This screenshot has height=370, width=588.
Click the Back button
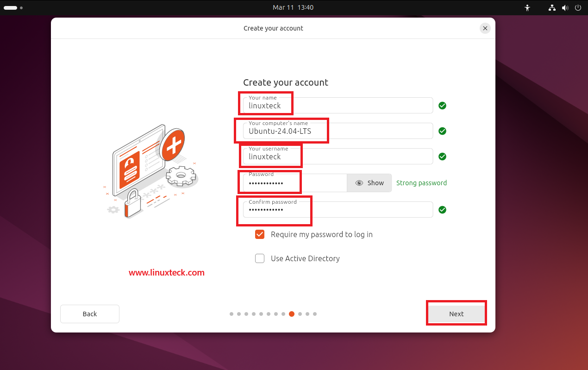[89, 314]
